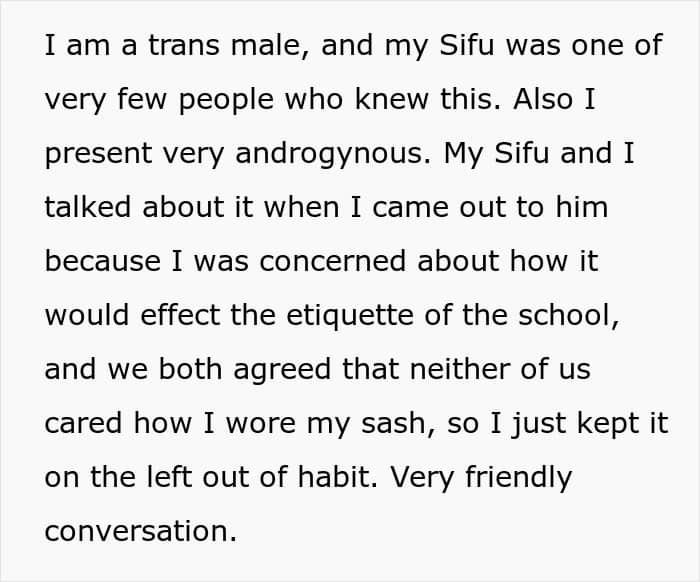
Task: Click the first "Sifu" in line one
Action: [x=467, y=45]
